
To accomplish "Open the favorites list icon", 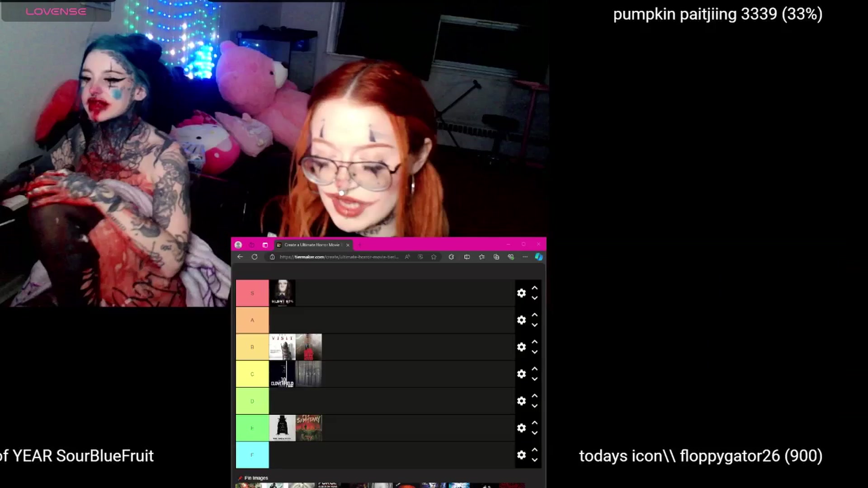I will [x=481, y=257].
